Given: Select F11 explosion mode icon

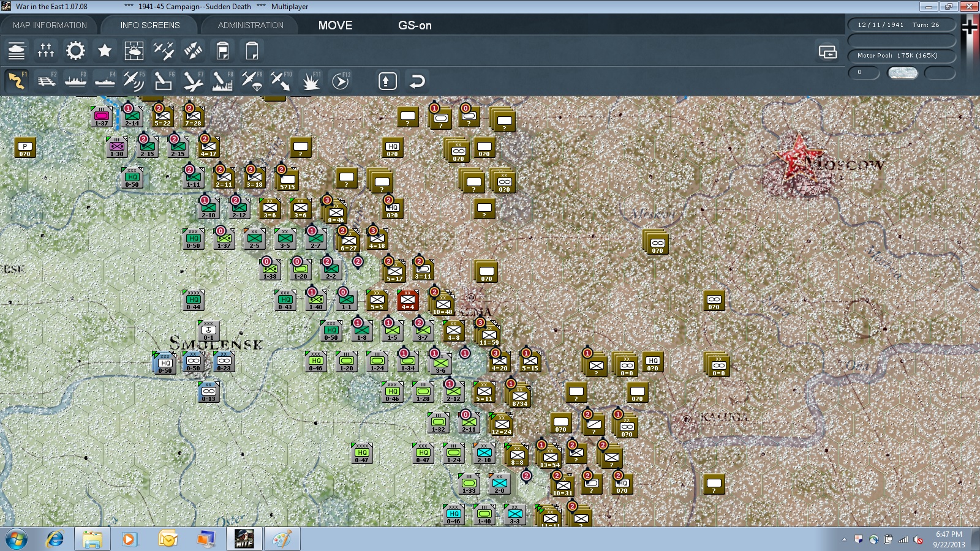Looking at the screenshot, I should tap(311, 81).
